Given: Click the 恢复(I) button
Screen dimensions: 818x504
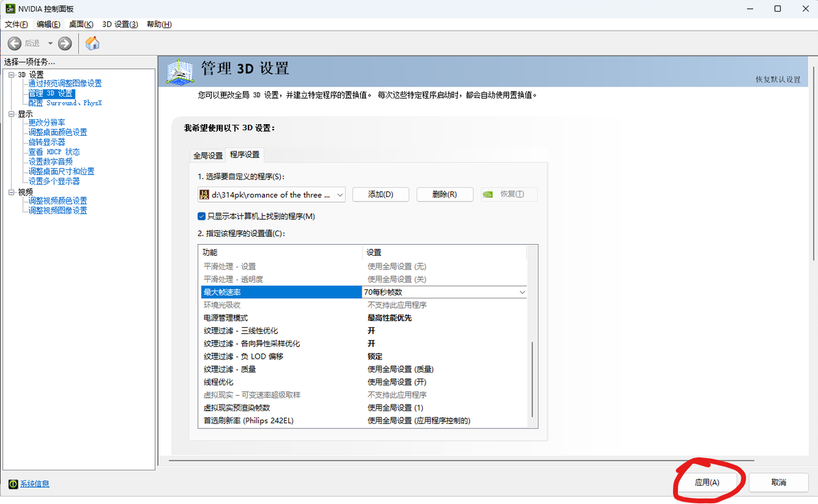Looking at the screenshot, I should [509, 195].
